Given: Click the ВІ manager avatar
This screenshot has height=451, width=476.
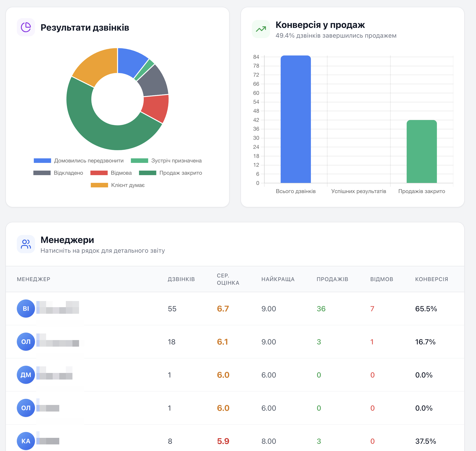Looking at the screenshot, I should click(x=26, y=309).
